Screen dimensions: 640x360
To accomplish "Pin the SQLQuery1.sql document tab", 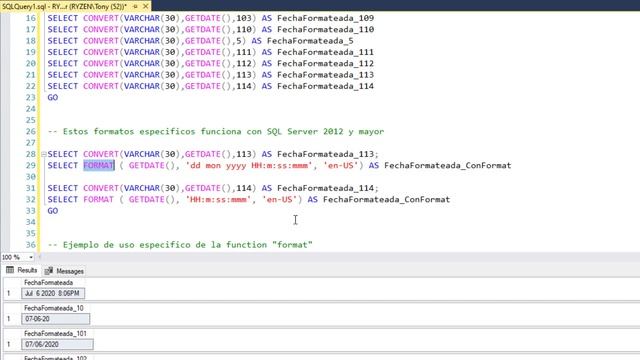I will tap(136, 6).
